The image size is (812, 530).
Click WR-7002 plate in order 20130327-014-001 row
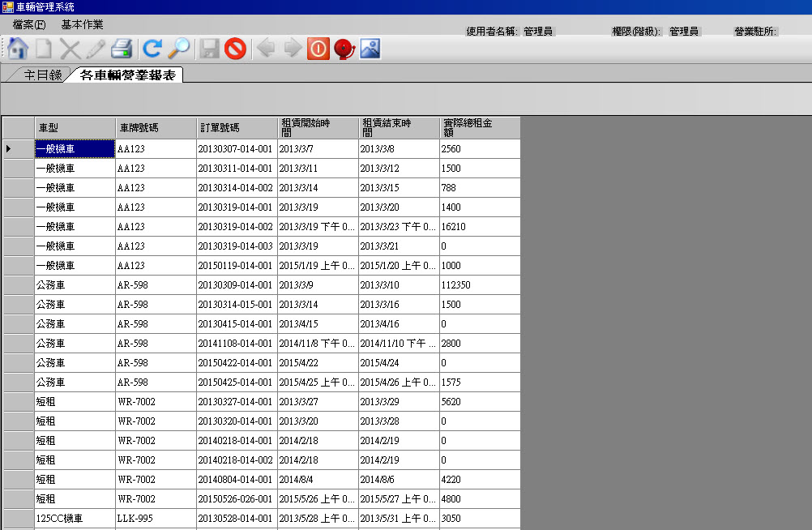click(x=156, y=401)
